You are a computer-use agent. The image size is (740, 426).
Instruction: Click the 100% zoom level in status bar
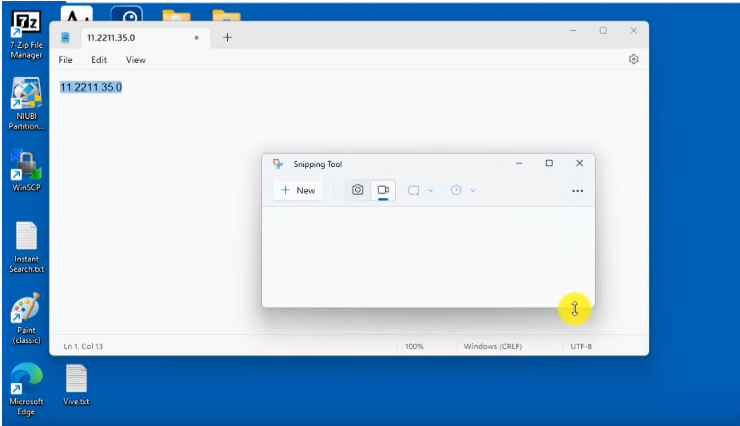[x=413, y=346]
